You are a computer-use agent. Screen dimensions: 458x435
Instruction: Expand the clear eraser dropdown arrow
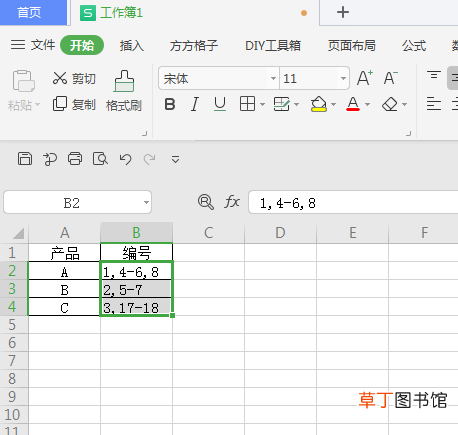coord(404,105)
